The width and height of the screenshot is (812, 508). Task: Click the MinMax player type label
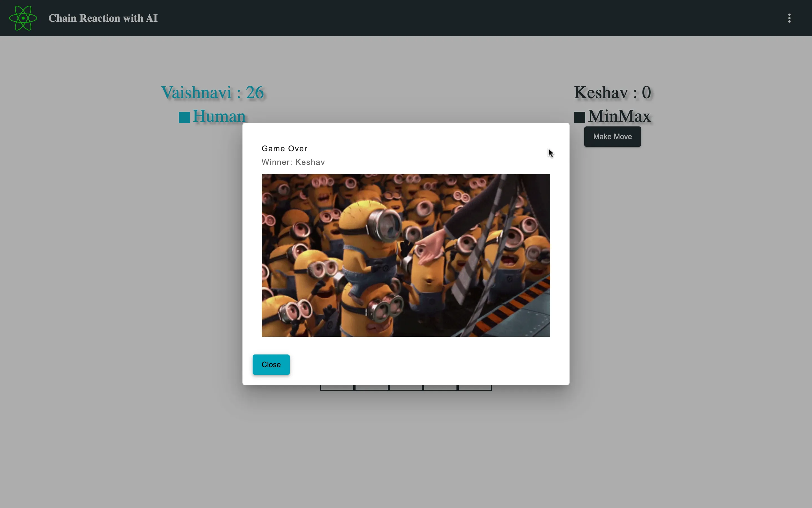coord(619,116)
